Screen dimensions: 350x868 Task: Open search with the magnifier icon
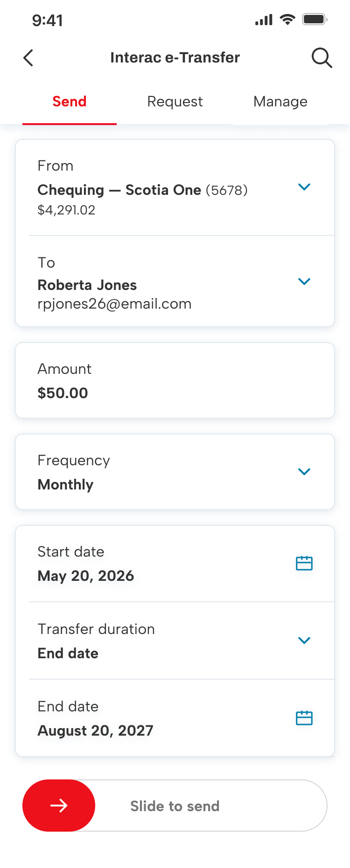click(x=322, y=58)
